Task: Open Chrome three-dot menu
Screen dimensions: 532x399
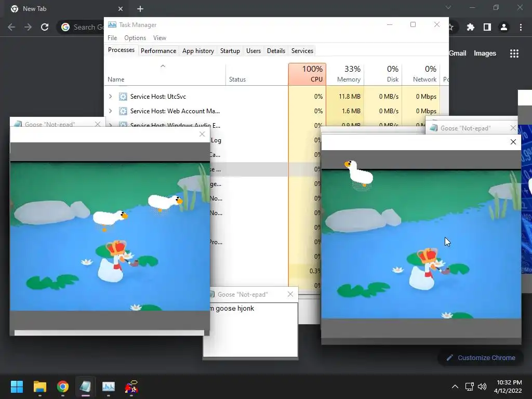Action: (521, 27)
